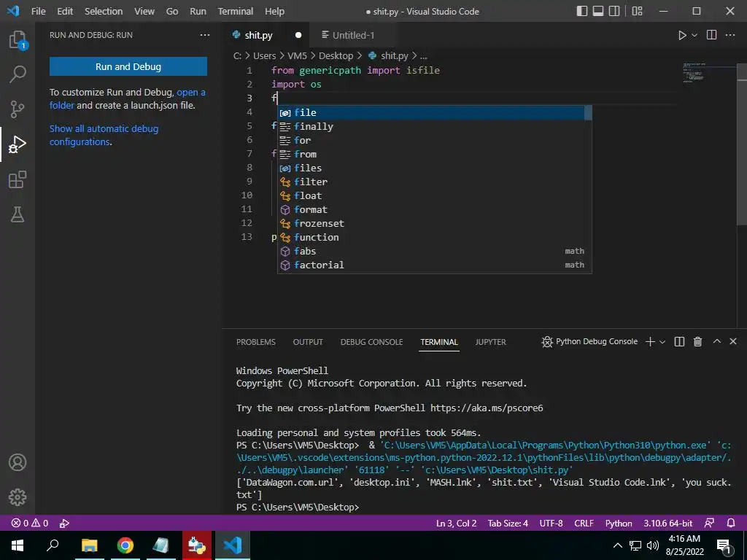Screen dimensions: 747x560
Task: Maximize panel size chevron
Action: (716, 341)
